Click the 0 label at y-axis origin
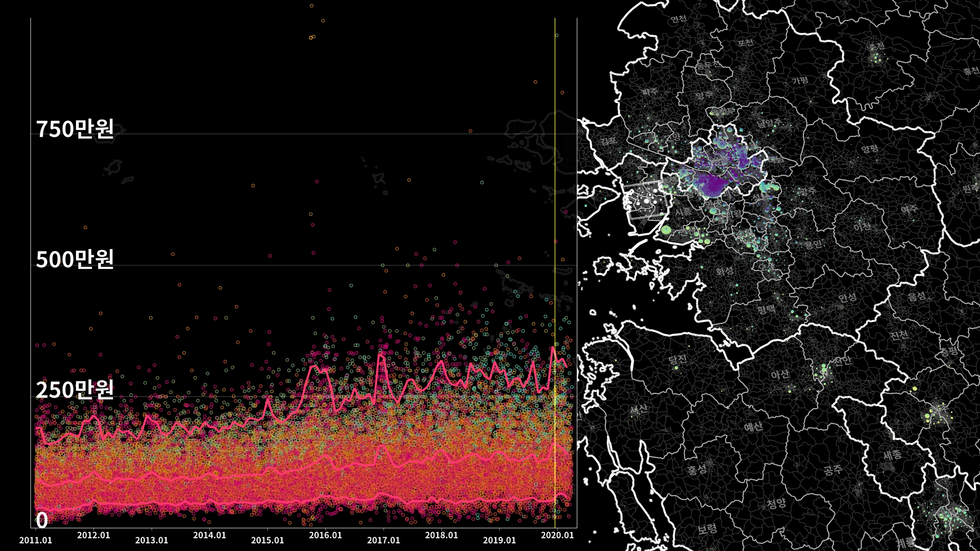Viewport: 980px width, 551px height. [x=42, y=520]
